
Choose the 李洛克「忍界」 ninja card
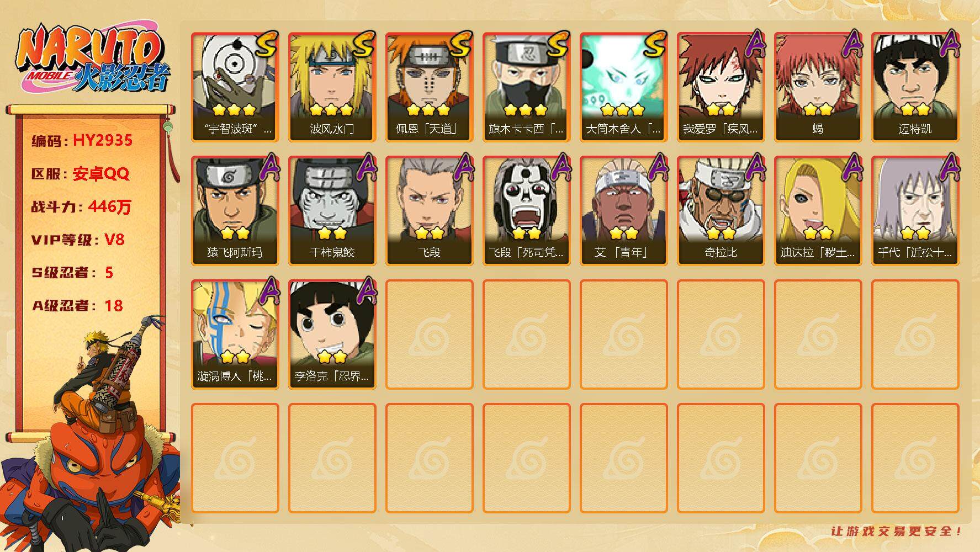click(x=332, y=335)
